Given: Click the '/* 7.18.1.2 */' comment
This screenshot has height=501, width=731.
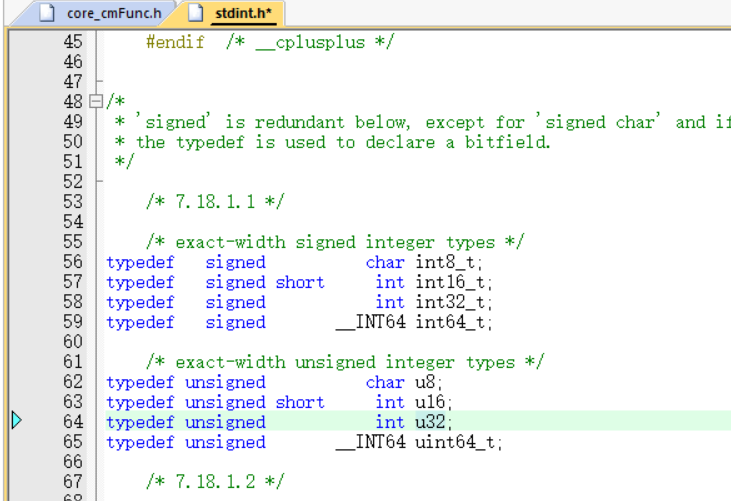Looking at the screenshot, I should [x=215, y=481].
